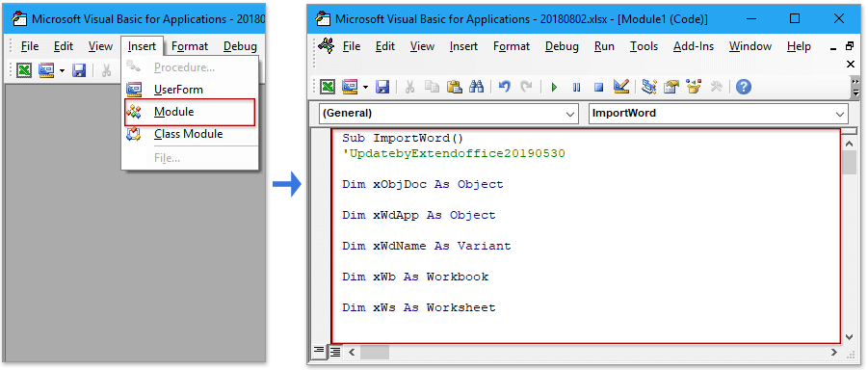868x370 pixels.
Task: Open the Object Browser icon
Action: (694, 87)
